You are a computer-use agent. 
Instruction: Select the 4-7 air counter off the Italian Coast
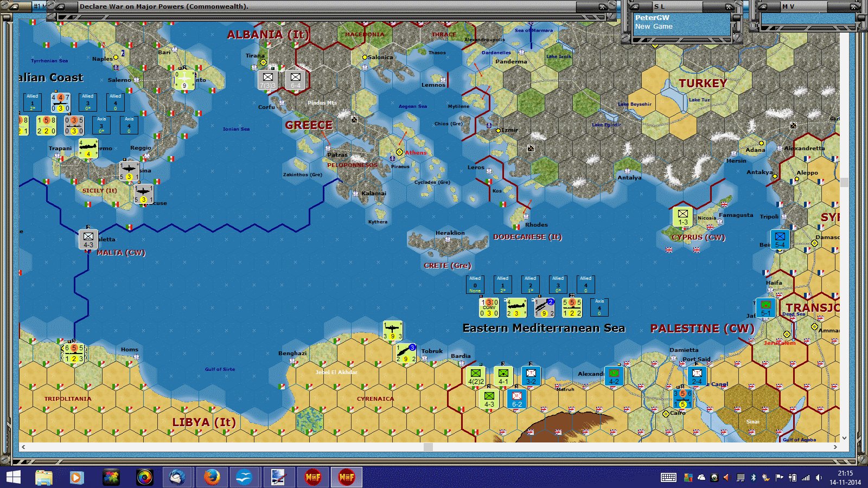click(60, 102)
